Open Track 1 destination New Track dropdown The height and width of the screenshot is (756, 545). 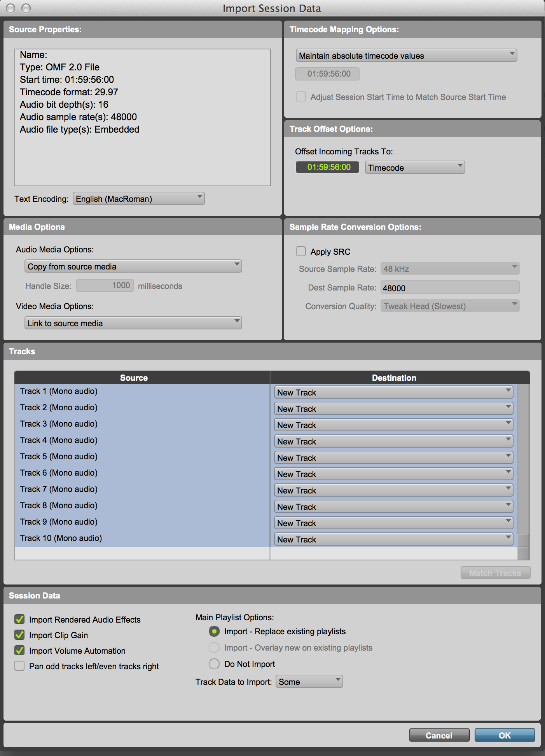[393, 392]
